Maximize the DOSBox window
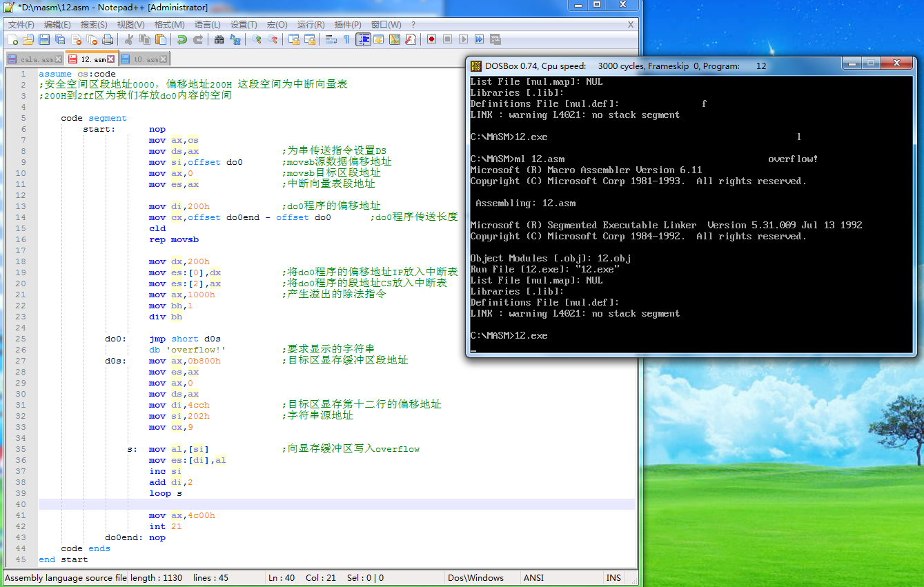The image size is (924, 587). pyautogui.click(x=871, y=63)
